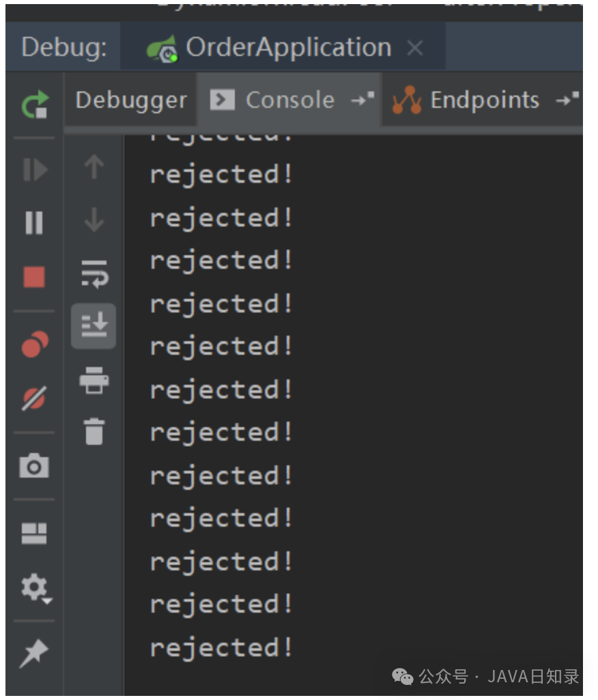Clear all console output with trash icon
The height and width of the screenshot is (700, 598).
(94, 431)
